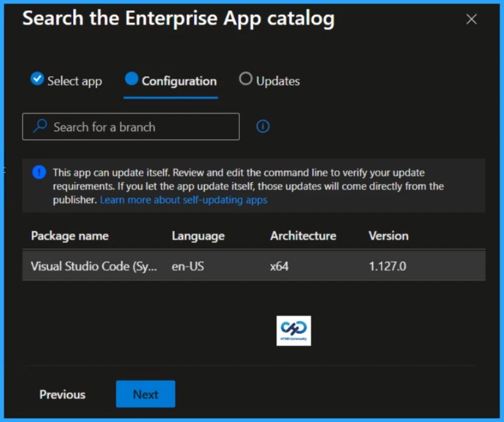Screen dimensions: 504x422
Task: Sort by Language column header
Action: point(198,236)
